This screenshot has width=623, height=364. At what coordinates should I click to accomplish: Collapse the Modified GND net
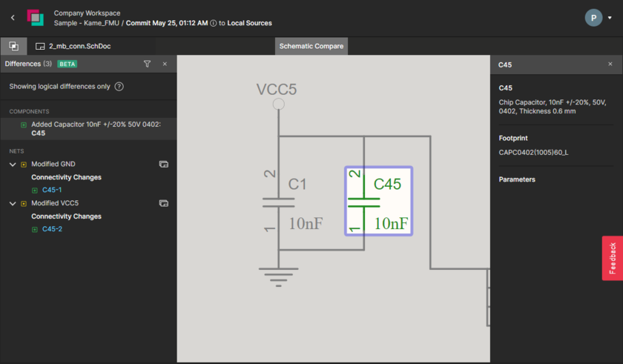click(13, 165)
